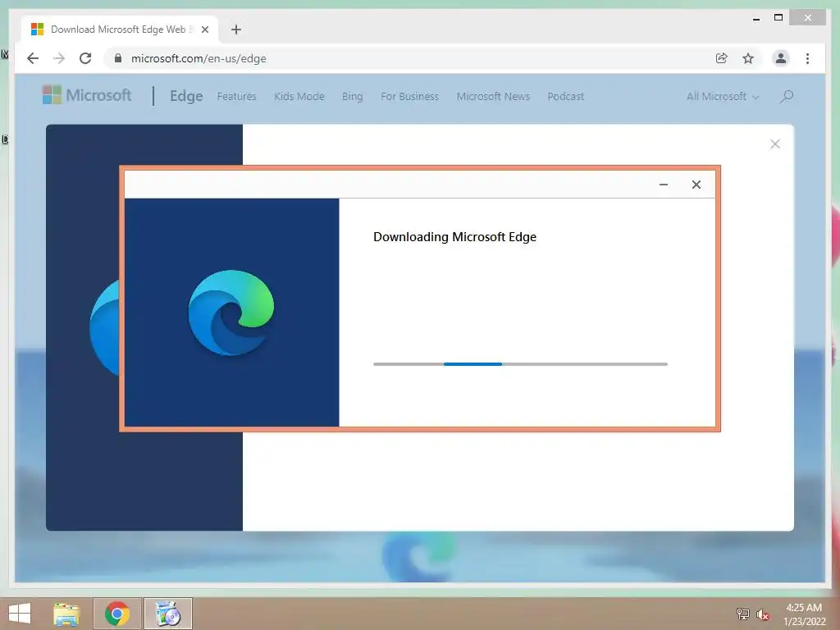Close the Download Microsoft Edge tab
The image size is (840, 630).
[204, 30]
